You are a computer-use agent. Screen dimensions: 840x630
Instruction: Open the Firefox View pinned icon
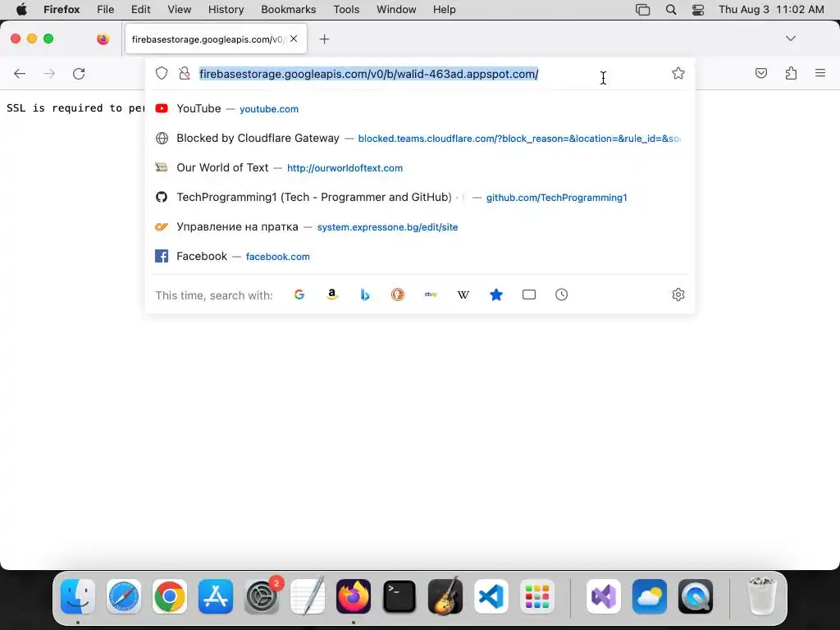tap(103, 39)
